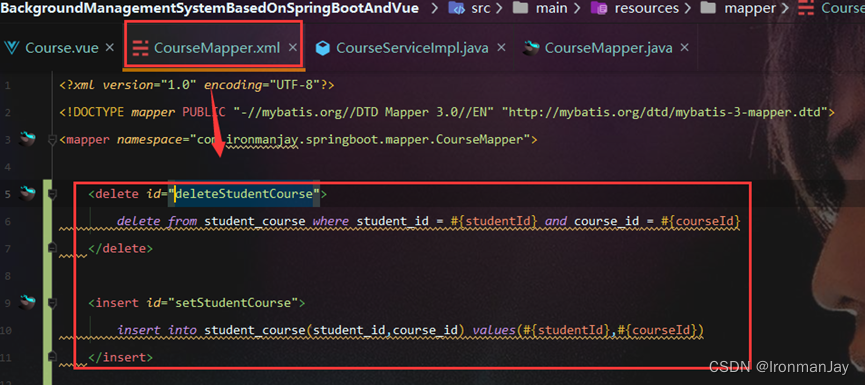Image resolution: width=865 pixels, height=385 pixels.
Task: Click the xml version declaration on line 1
Action: coord(197,85)
